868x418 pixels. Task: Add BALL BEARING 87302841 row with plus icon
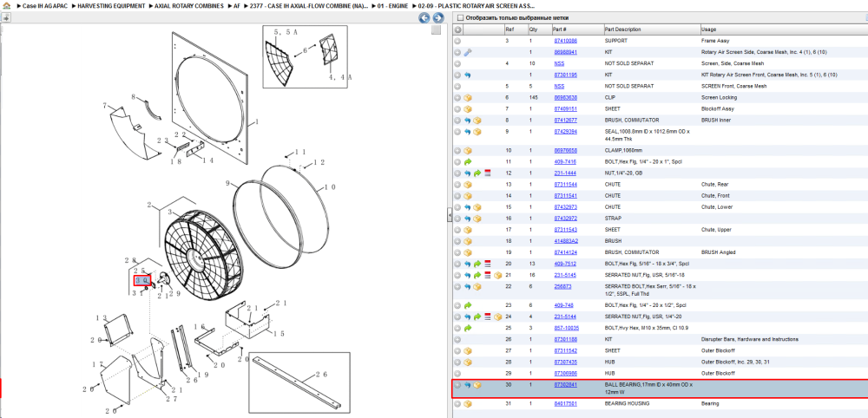pyautogui.click(x=457, y=385)
